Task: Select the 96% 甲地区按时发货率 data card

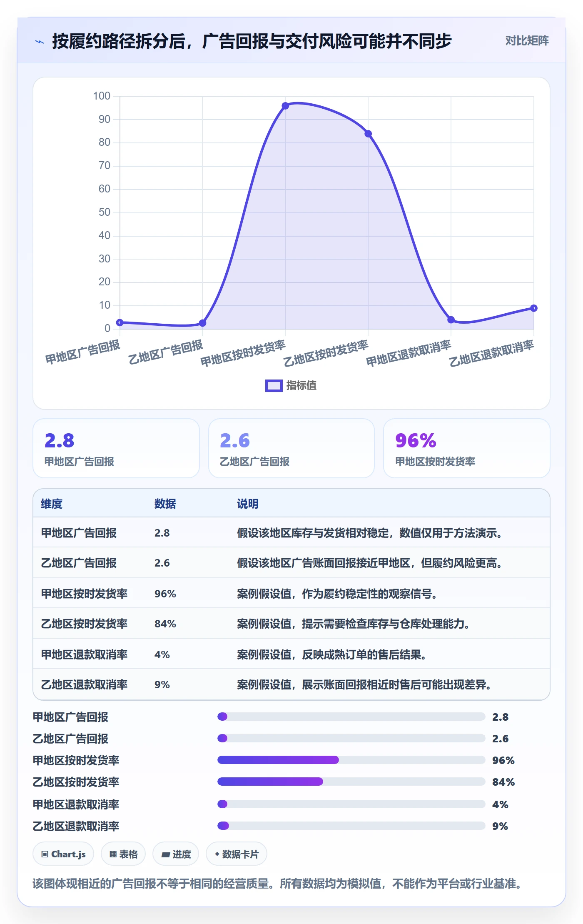Action: tap(466, 448)
